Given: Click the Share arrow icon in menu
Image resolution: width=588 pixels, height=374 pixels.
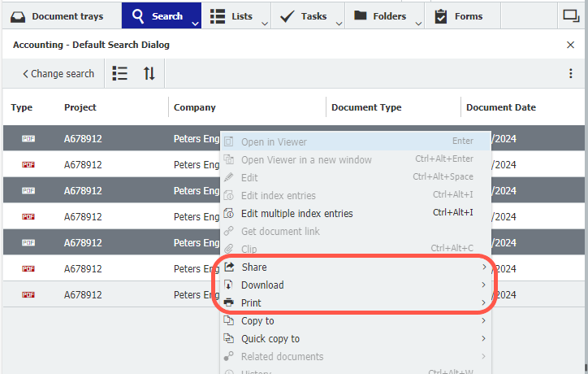Looking at the screenshot, I should pos(229,267).
